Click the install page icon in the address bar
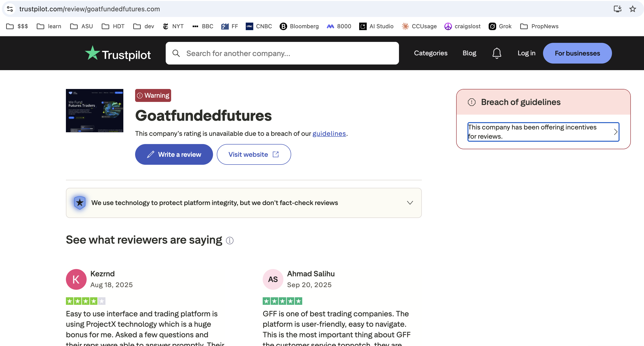This screenshot has height=346, width=644. [x=618, y=9]
